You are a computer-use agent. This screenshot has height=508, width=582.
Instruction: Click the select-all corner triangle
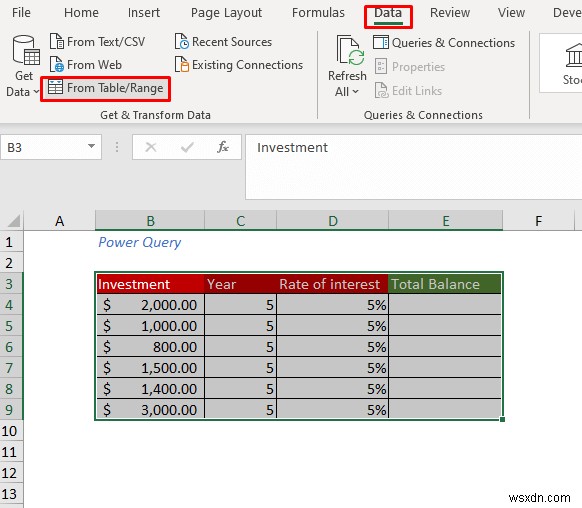pos(14,221)
